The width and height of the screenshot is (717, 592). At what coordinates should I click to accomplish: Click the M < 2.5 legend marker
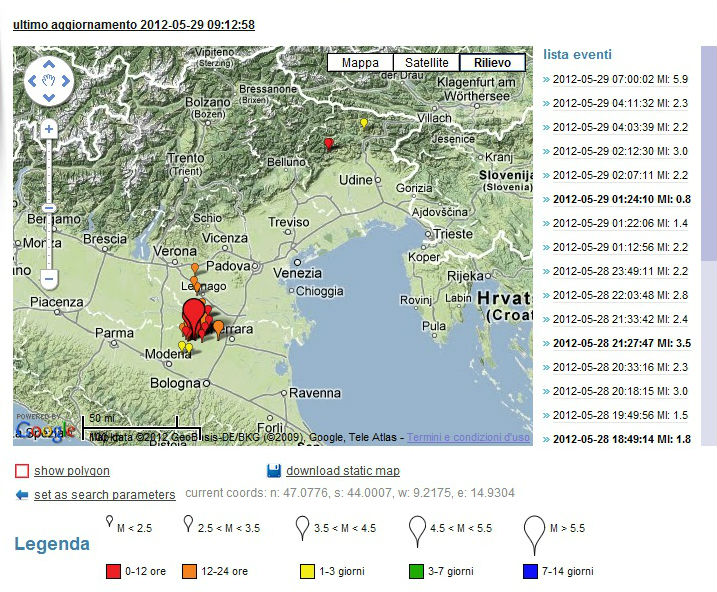[x=109, y=521]
